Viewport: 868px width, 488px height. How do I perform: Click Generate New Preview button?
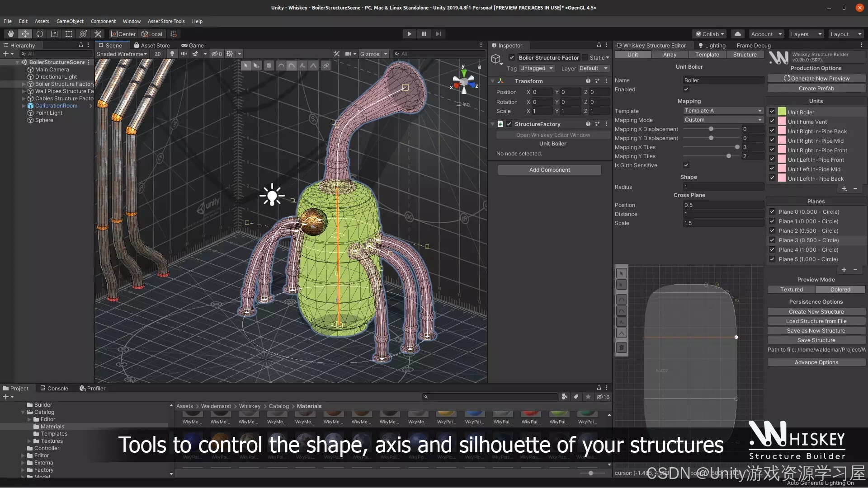point(816,79)
